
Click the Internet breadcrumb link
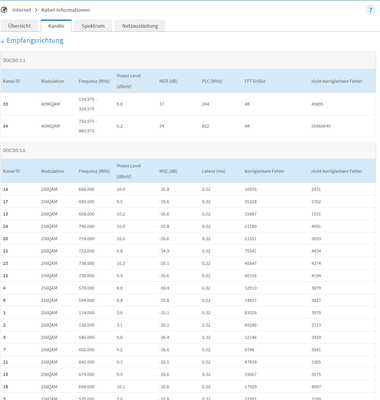[22, 10]
